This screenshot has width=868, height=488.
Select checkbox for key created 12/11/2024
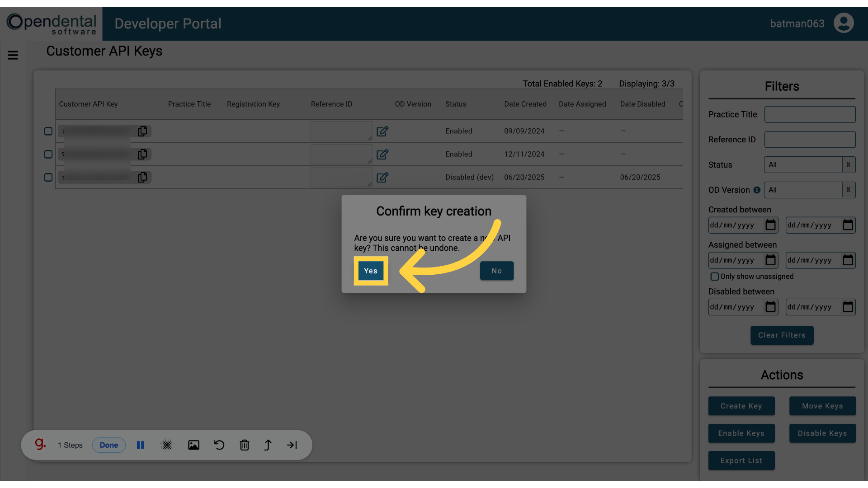48,154
